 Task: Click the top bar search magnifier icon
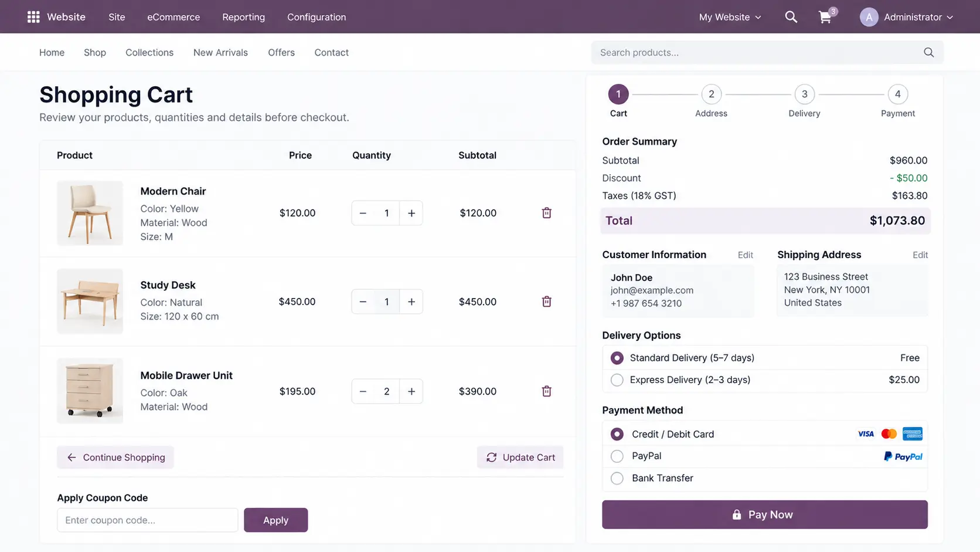click(x=791, y=17)
